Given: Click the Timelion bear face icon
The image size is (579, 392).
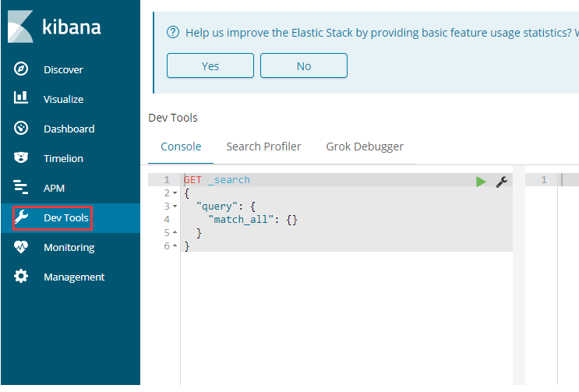Looking at the screenshot, I should click(22, 158).
